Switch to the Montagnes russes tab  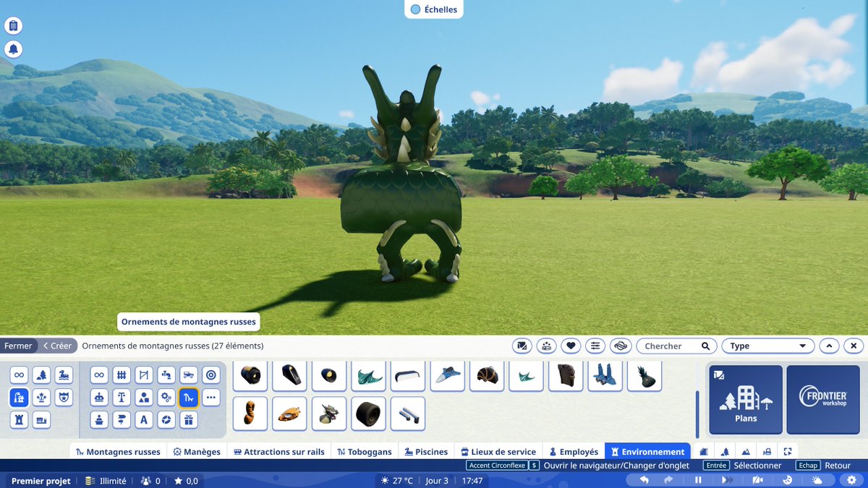pos(118,452)
